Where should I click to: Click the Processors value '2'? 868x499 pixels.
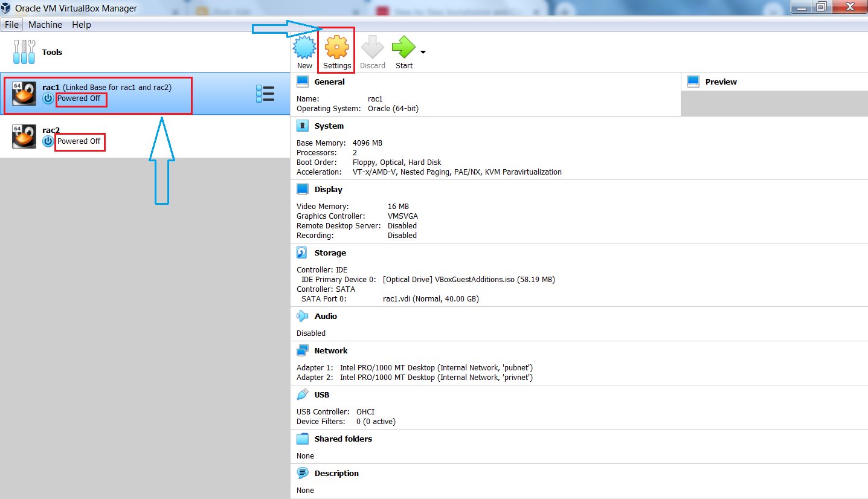pyautogui.click(x=355, y=153)
